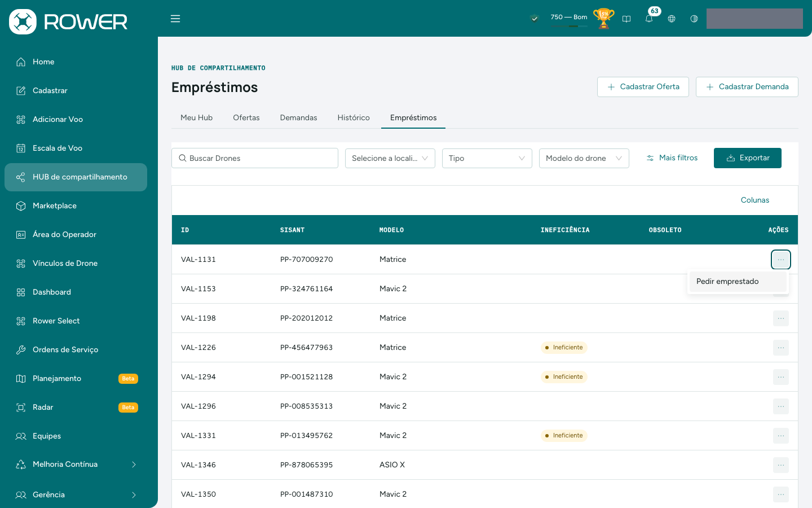Open HUB de compartilhamento sidebar item
The width and height of the screenshot is (812, 508).
(76, 177)
